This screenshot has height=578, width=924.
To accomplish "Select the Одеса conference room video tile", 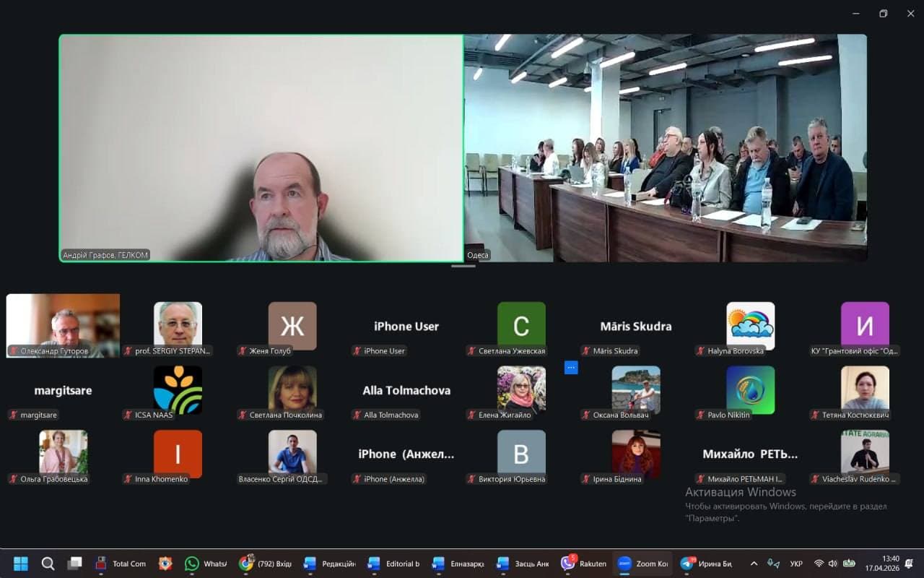I will point(665,148).
